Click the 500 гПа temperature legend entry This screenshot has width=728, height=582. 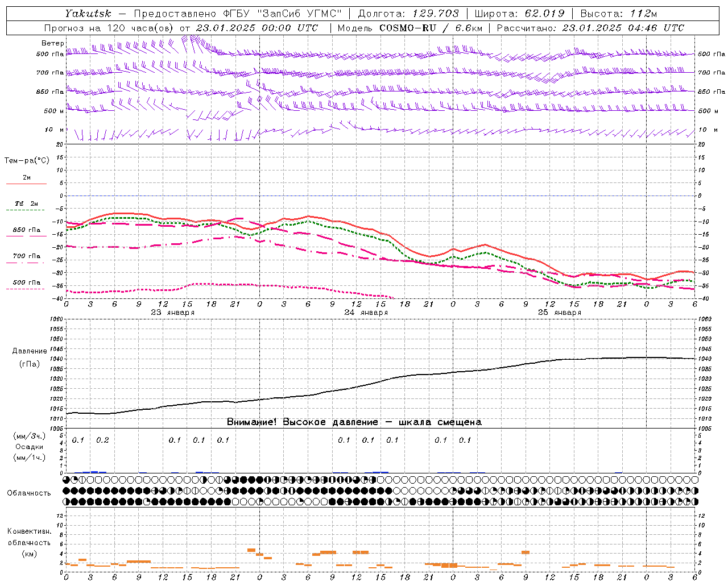27,282
